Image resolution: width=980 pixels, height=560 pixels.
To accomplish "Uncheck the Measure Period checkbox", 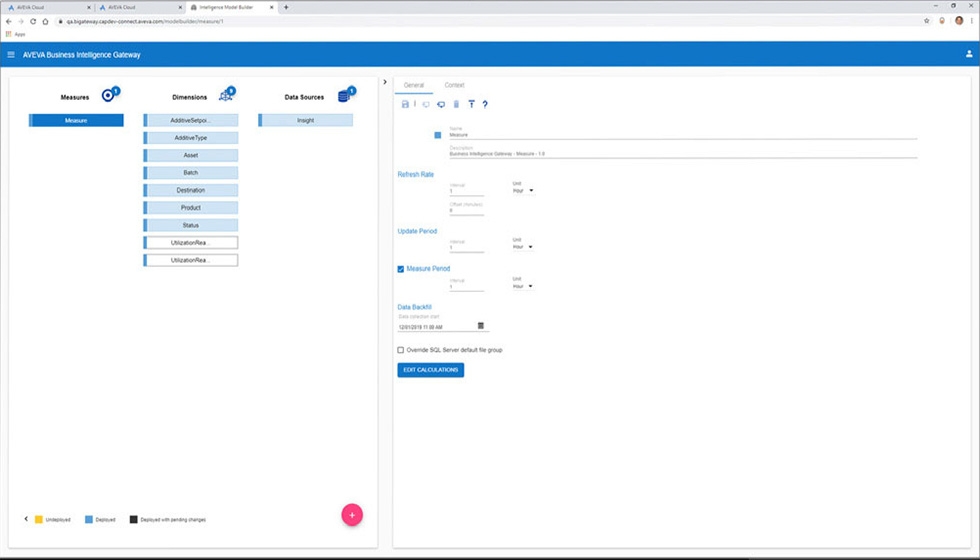I will [401, 269].
